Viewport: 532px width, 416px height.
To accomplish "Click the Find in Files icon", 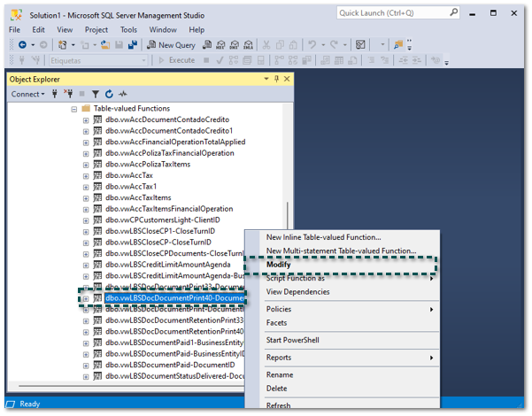I will (x=398, y=45).
